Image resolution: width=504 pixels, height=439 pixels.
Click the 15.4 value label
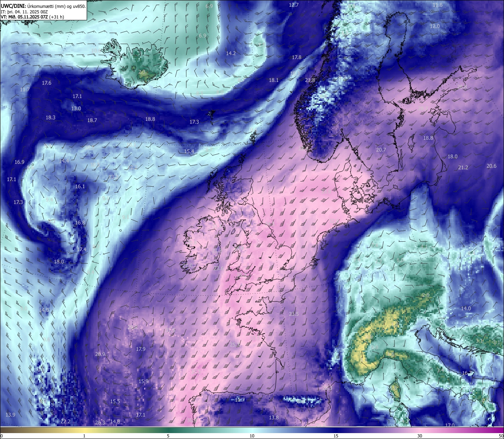[x=189, y=152]
